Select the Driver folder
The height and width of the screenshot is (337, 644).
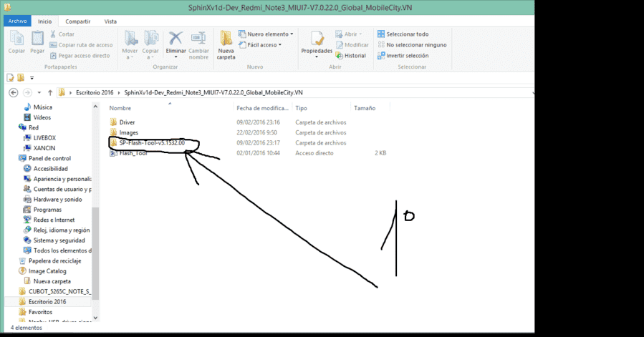click(x=122, y=122)
